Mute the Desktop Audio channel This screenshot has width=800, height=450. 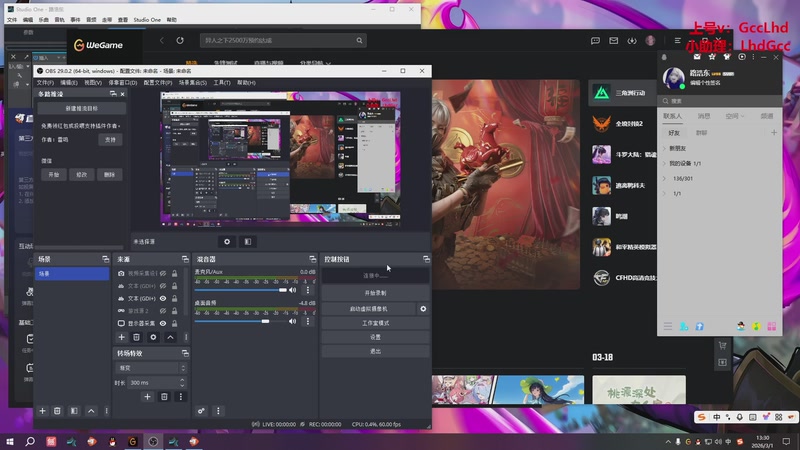292,321
